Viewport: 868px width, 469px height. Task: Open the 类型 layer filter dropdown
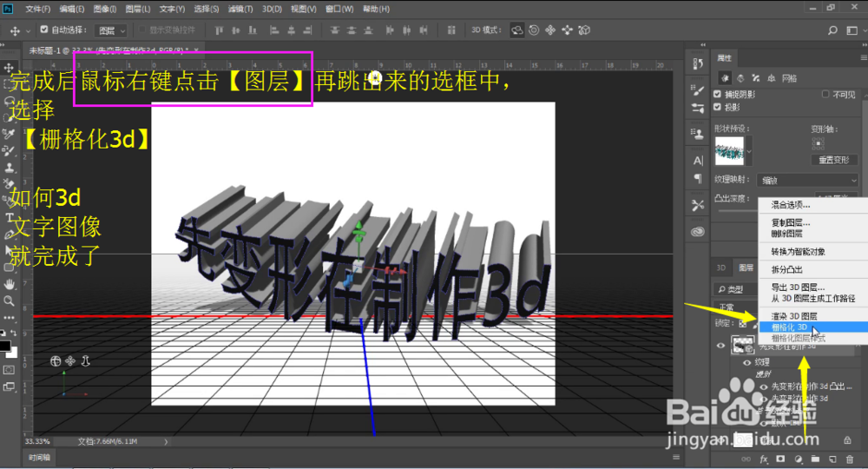click(x=736, y=289)
